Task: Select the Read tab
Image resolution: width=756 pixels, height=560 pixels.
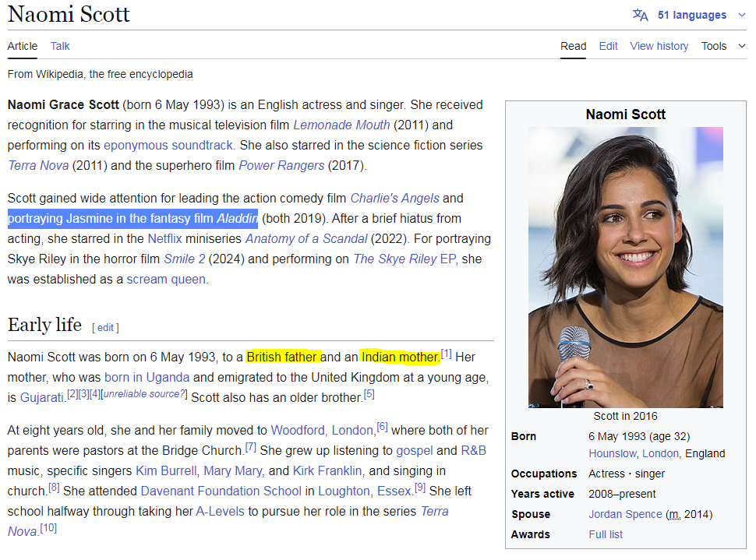Action: pyautogui.click(x=574, y=46)
